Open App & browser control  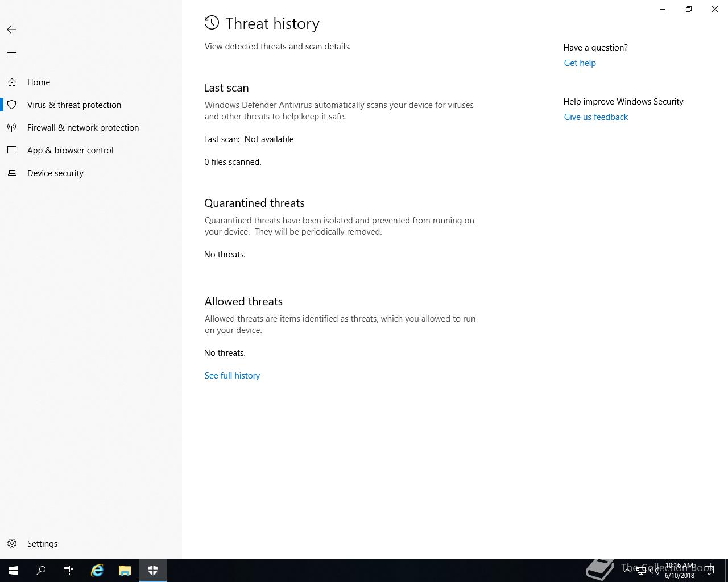71,151
